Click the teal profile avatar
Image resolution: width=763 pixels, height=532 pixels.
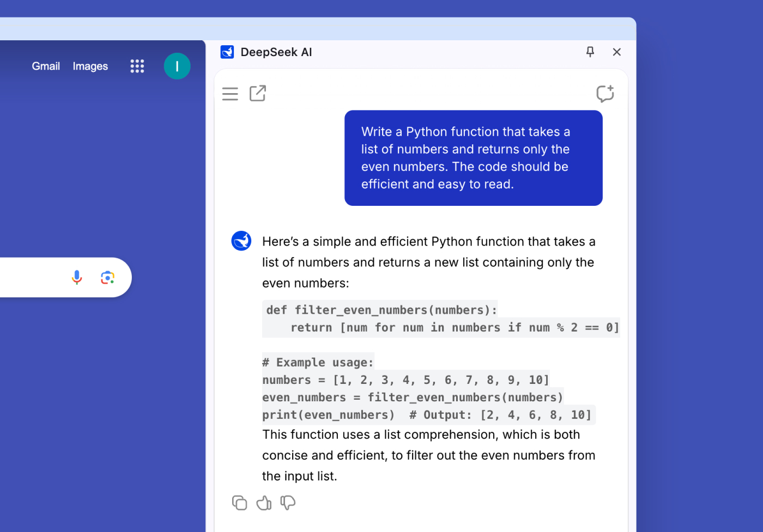pyautogui.click(x=177, y=66)
